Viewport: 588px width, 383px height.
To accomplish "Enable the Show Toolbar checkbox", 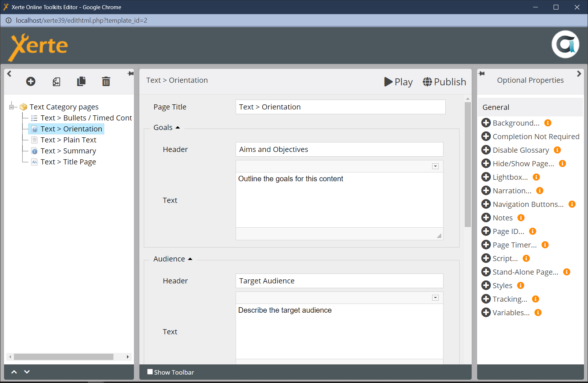I will (150, 372).
